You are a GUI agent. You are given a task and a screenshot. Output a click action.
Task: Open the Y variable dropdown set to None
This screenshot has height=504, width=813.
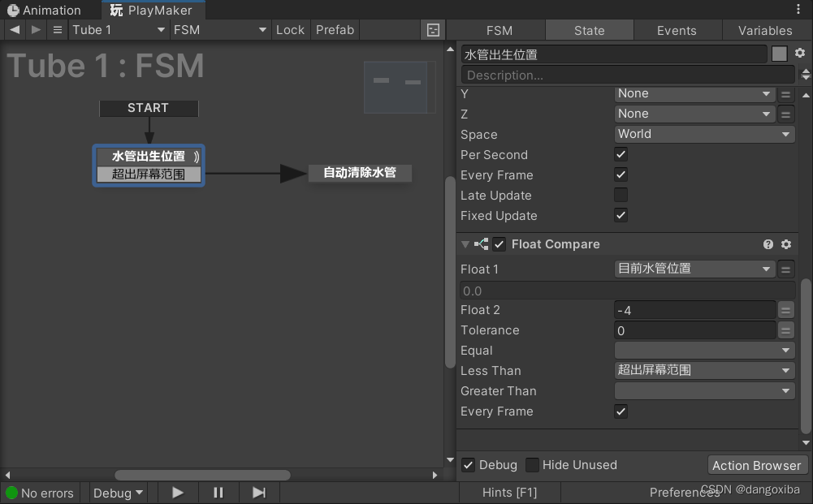point(694,94)
